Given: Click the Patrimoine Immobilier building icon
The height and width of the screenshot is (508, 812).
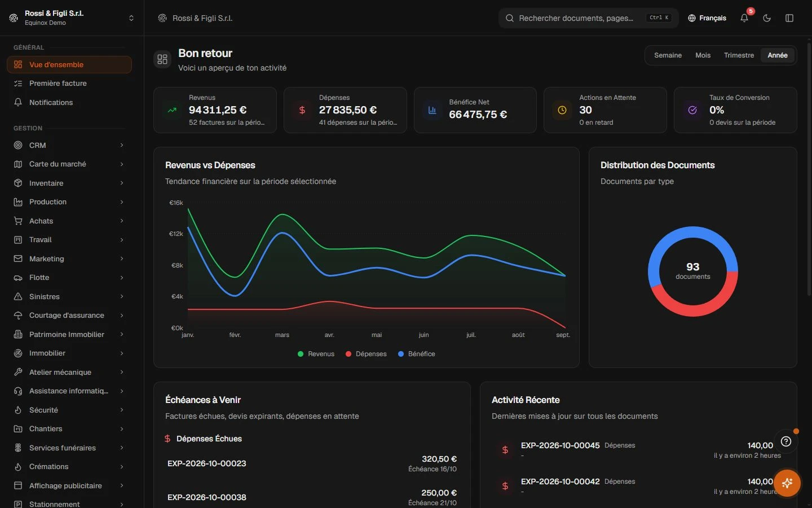Looking at the screenshot, I should [18, 334].
